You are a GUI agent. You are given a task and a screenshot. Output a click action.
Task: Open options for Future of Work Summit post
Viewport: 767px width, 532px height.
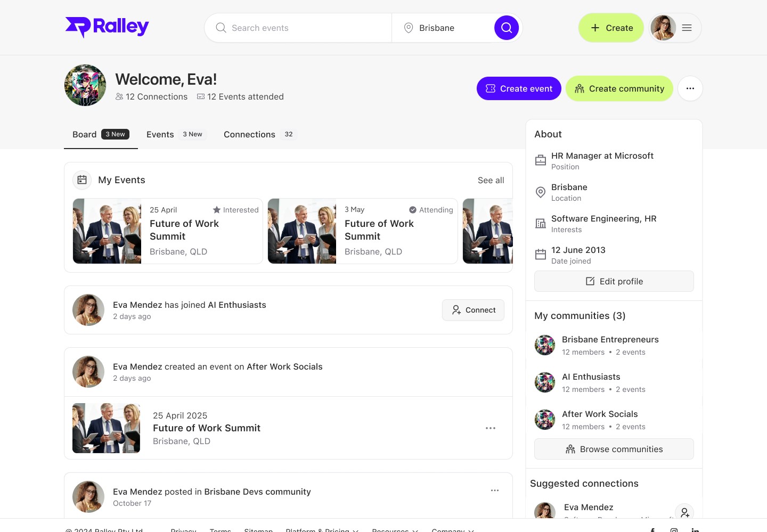[x=491, y=428]
